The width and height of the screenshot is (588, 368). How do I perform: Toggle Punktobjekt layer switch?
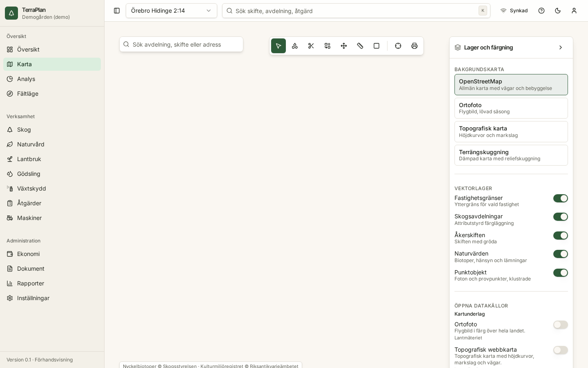pyautogui.click(x=561, y=273)
